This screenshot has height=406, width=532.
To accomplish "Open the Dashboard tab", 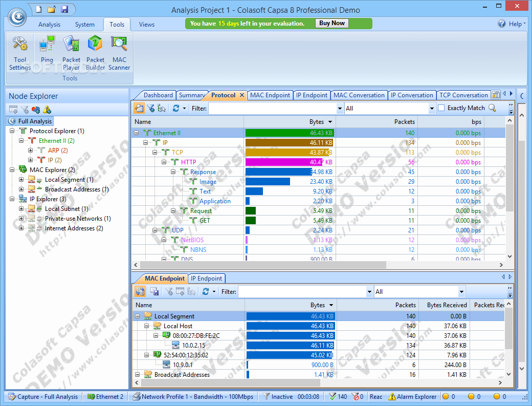I will tap(158, 95).
